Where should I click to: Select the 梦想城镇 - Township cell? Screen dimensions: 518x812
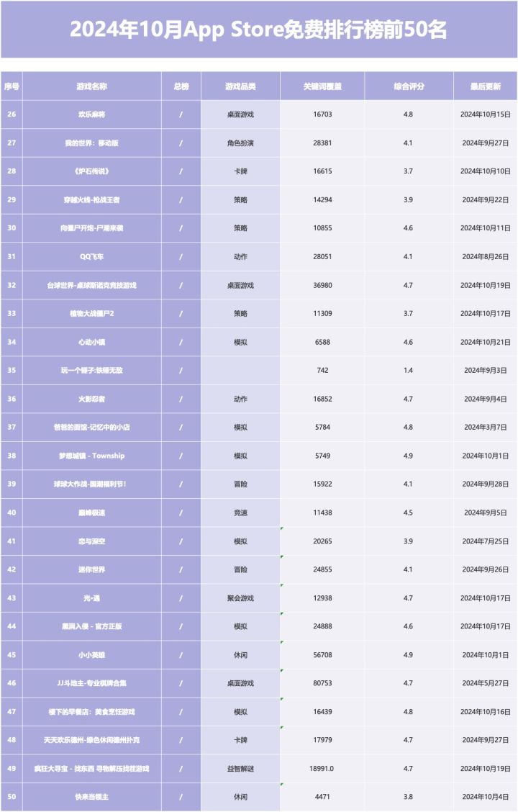pos(91,456)
